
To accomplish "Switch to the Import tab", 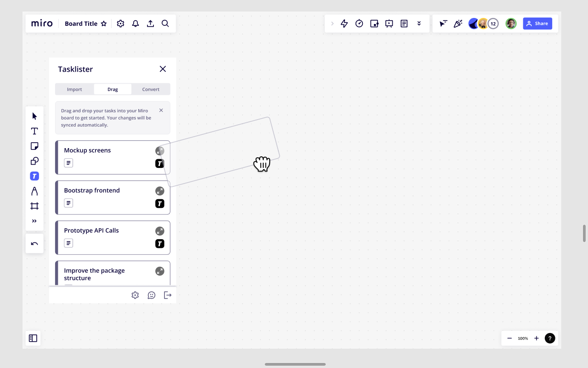I will coord(74,89).
